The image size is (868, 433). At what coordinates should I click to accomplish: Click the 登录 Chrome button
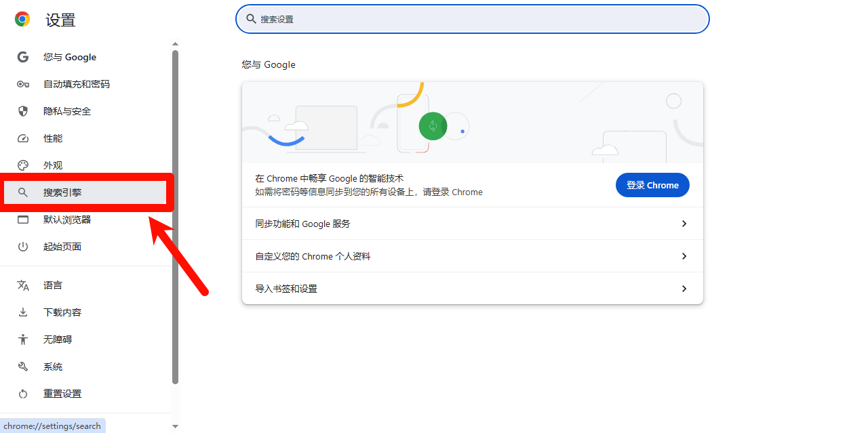(x=652, y=185)
